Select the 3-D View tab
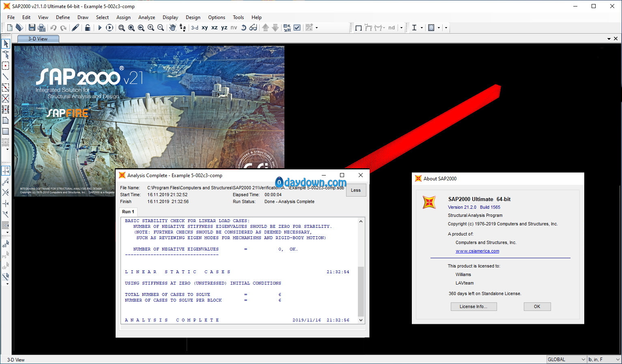 coord(38,39)
